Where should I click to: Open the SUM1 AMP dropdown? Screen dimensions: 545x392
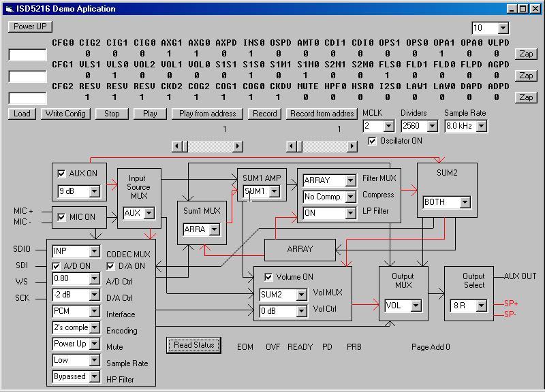coord(275,191)
